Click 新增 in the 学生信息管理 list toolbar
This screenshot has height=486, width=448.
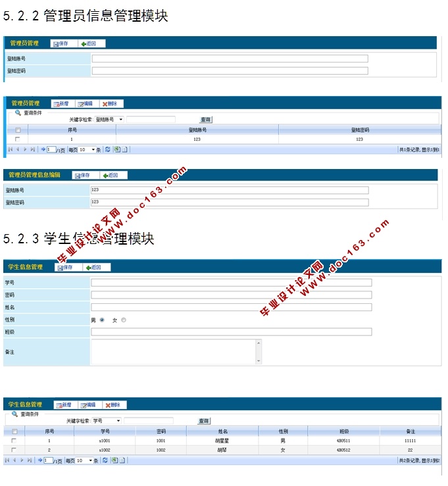point(66,405)
